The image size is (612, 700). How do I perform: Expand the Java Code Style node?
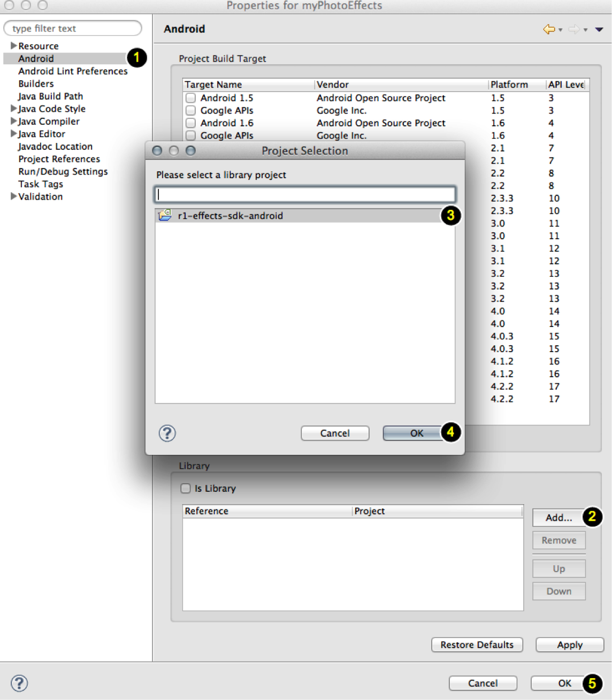pyautogui.click(x=13, y=109)
